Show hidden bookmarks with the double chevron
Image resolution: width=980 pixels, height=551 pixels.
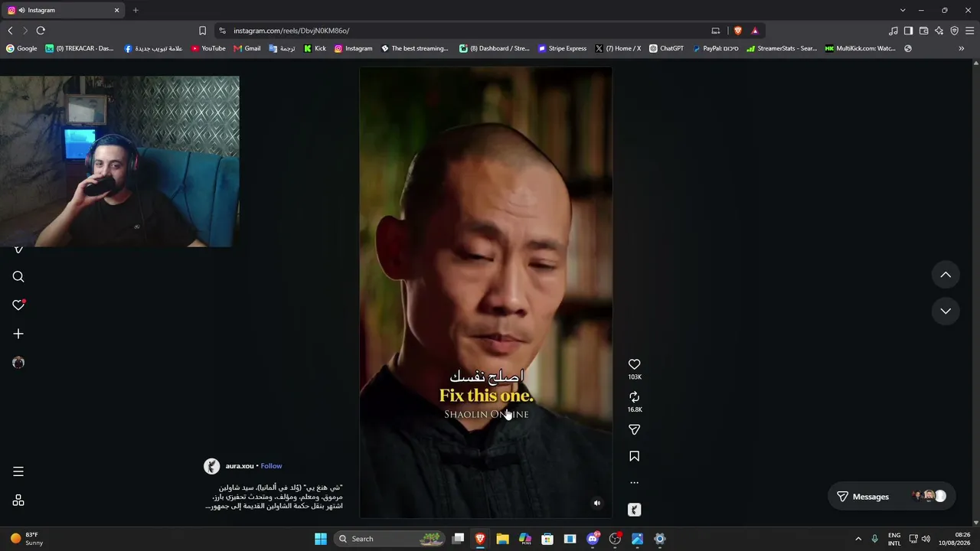click(x=962, y=48)
